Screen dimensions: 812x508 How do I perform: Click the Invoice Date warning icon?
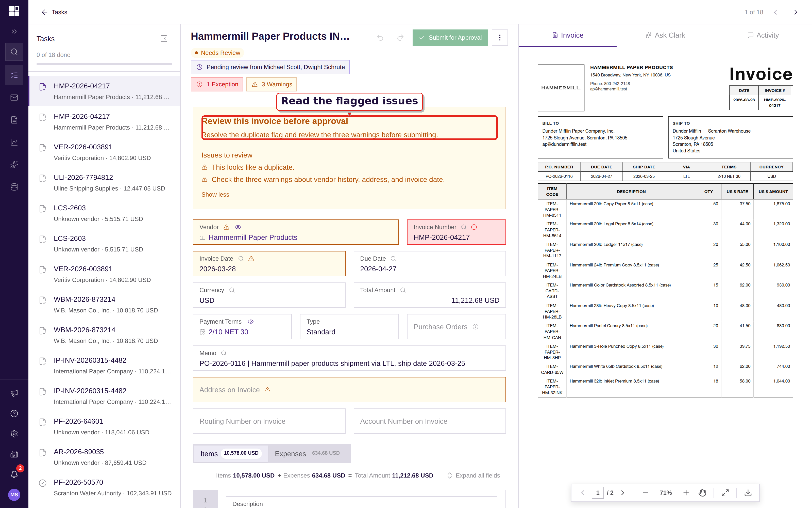click(x=251, y=259)
